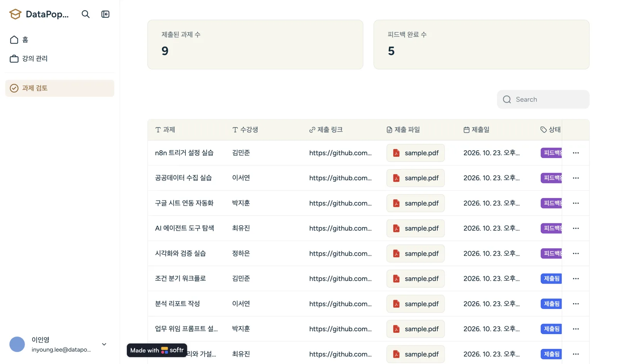617x364 pixels.
Task: Select 과제 검토 in the sidebar
Action: [60, 88]
